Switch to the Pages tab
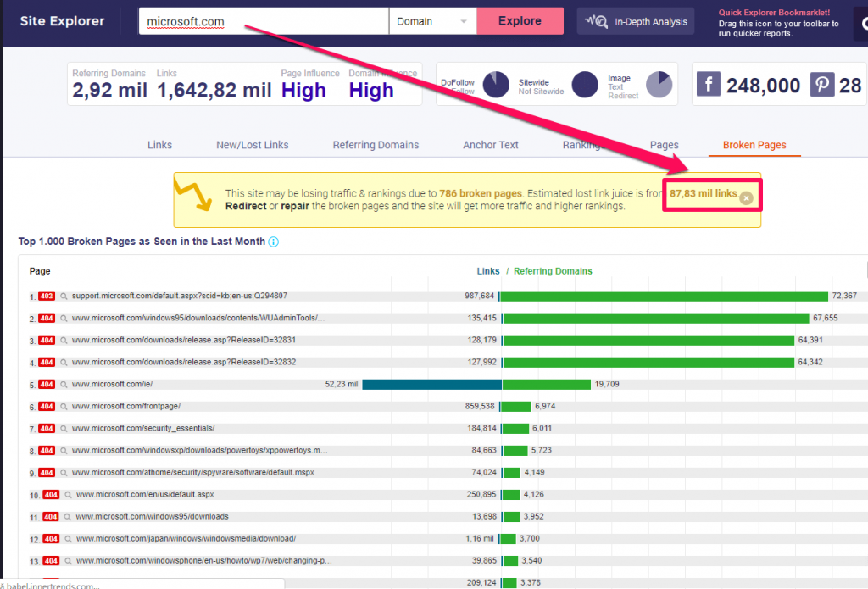 [665, 145]
